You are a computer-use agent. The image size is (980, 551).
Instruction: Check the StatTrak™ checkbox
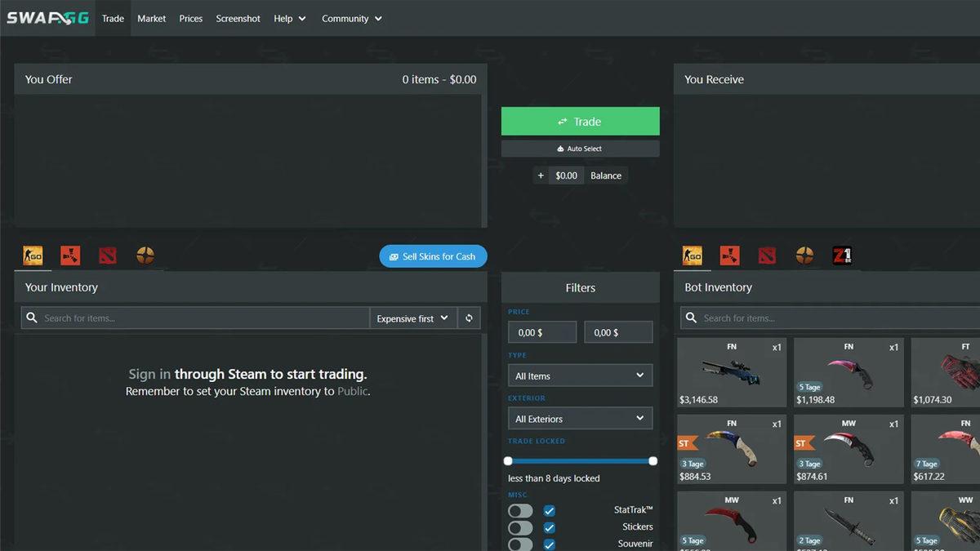point(549,510)
